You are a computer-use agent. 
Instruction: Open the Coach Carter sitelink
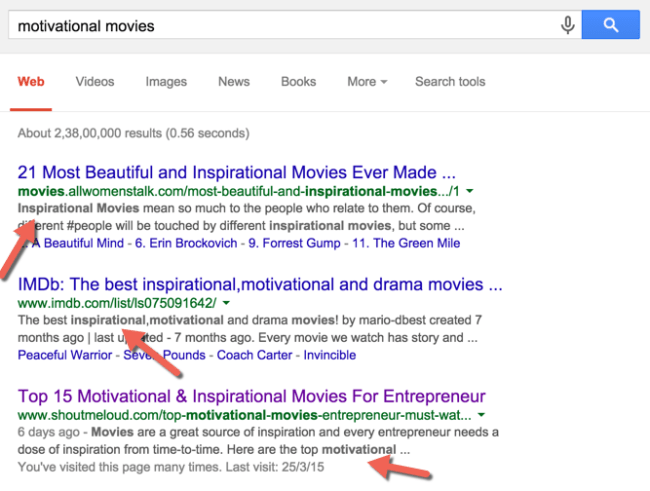click(x=255, y=355)
